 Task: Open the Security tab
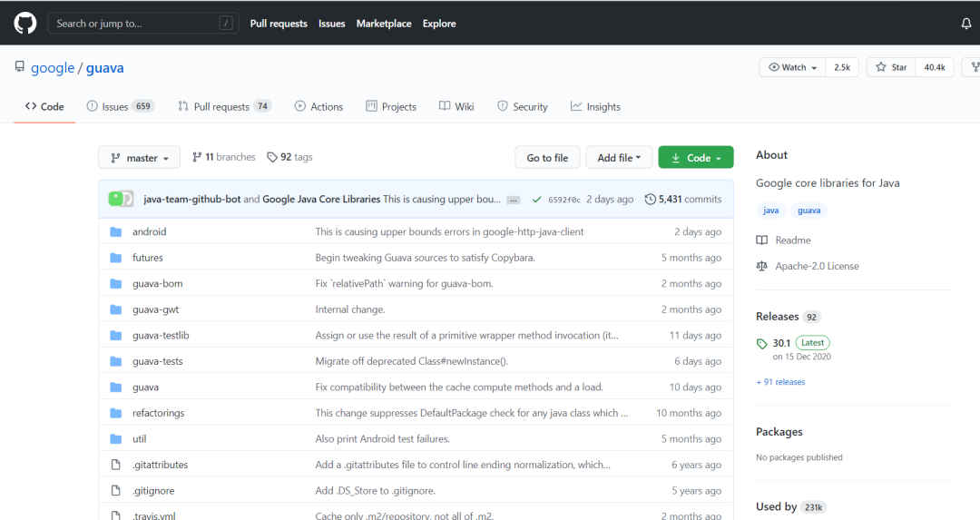523,107
